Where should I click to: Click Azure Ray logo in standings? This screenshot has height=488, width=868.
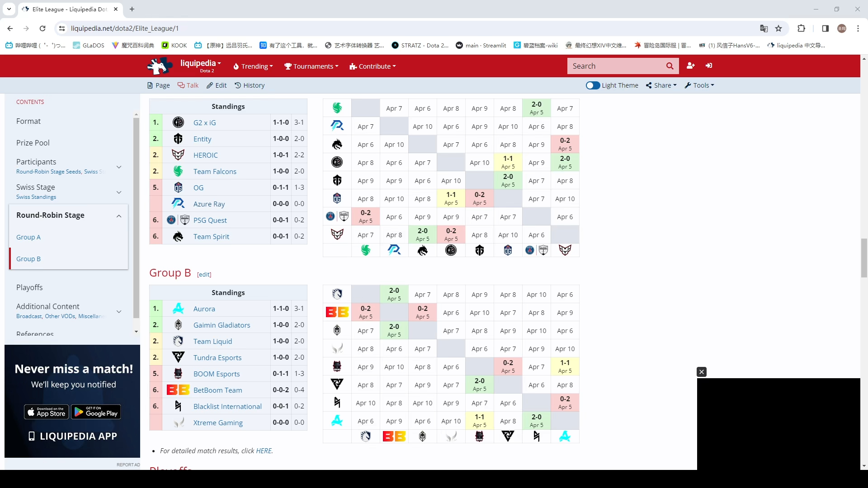pyautogui.click(x=178, y=204)
